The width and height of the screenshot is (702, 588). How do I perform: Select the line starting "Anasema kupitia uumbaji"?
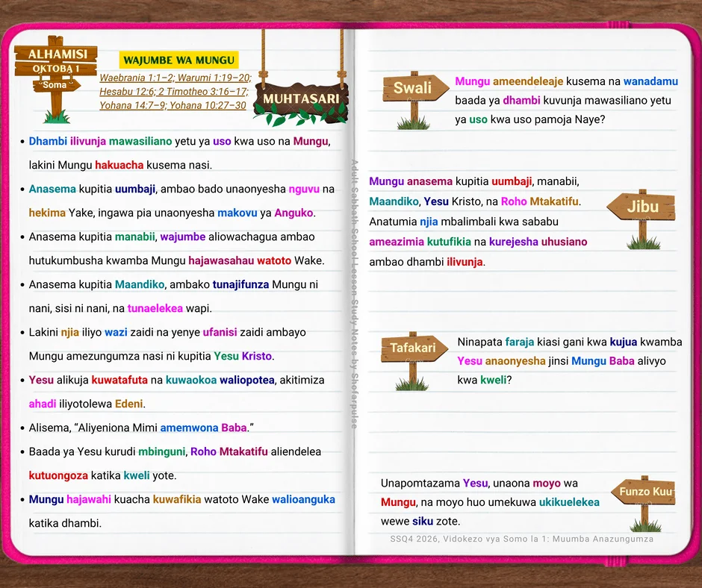(x=181, y=189)
